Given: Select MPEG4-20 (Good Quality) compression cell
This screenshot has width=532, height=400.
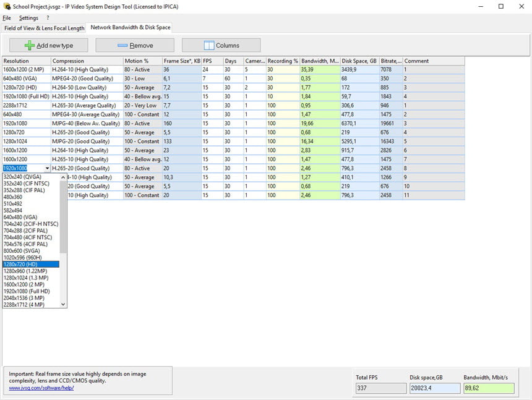Looking at the screenshot, I should (x=87, y=79).
